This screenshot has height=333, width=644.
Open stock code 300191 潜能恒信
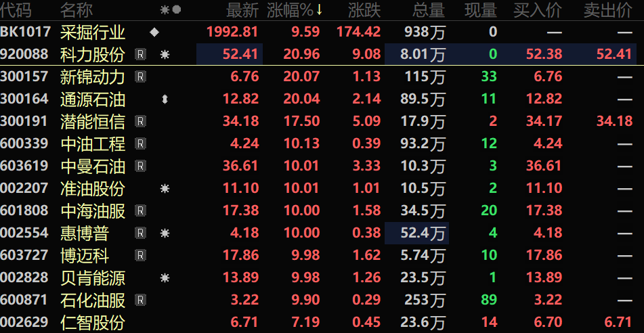click(x=24, y=122)
